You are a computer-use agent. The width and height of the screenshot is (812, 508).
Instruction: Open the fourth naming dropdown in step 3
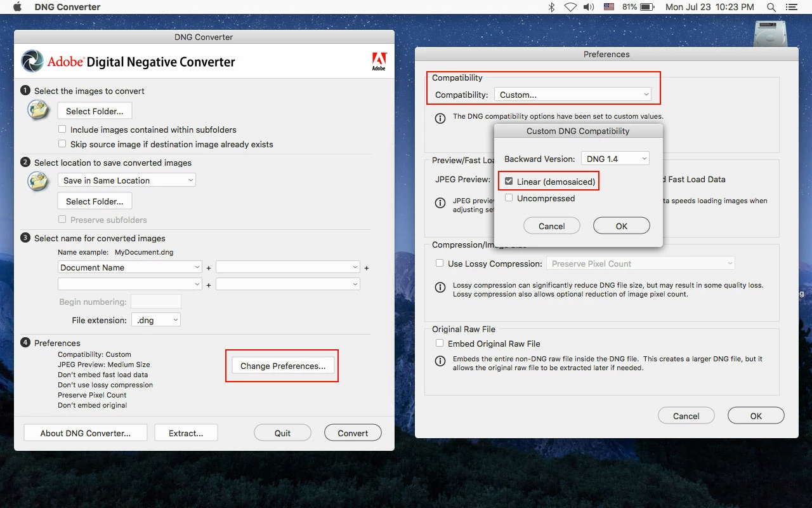click(x=288, y=284)
